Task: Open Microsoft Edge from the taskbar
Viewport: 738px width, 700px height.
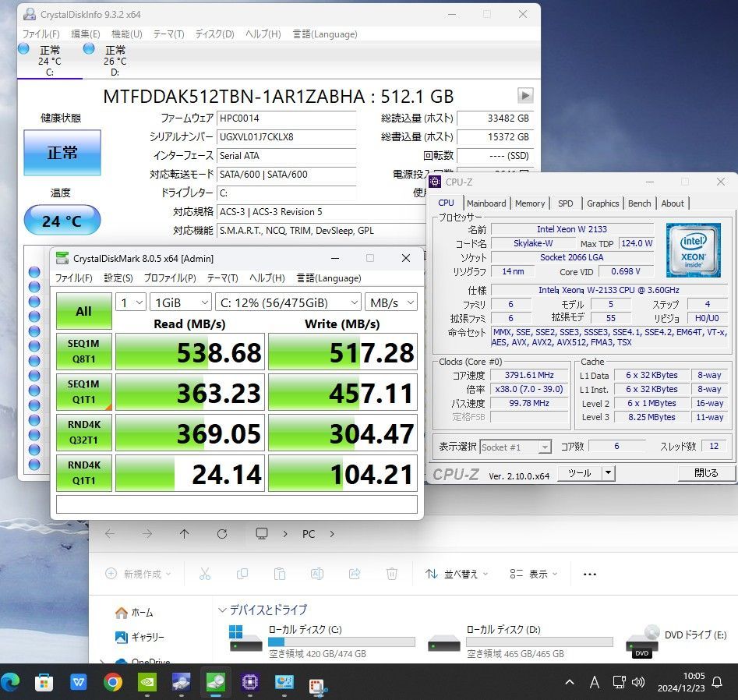Action: click(10, 681)
